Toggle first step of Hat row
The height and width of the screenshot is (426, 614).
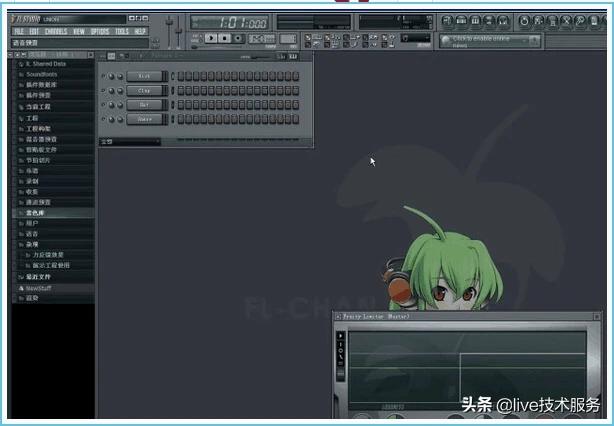[x=181, y=104]
